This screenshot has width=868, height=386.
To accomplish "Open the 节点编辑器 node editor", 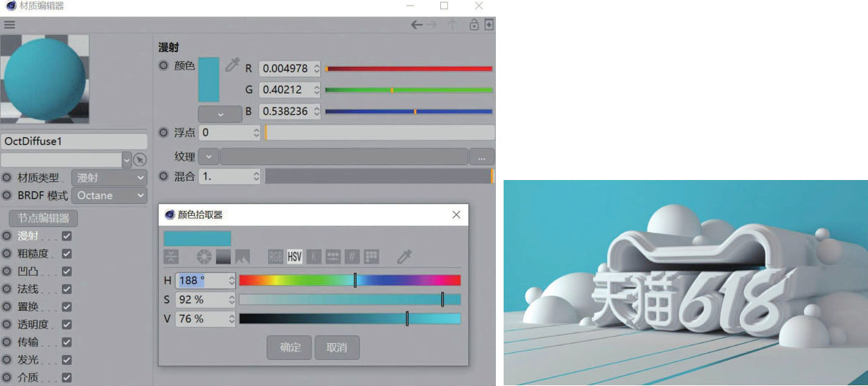I will click(x=44, y=218).
